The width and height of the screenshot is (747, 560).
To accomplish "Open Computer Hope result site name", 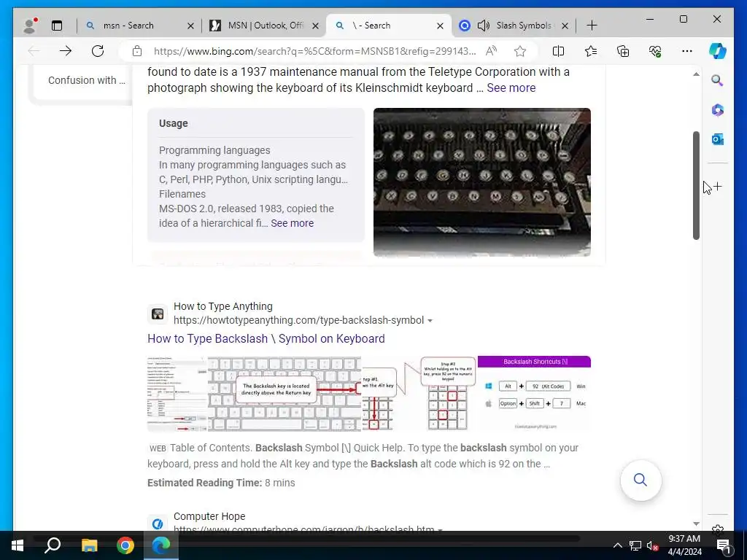I will (x=209, y=516).
